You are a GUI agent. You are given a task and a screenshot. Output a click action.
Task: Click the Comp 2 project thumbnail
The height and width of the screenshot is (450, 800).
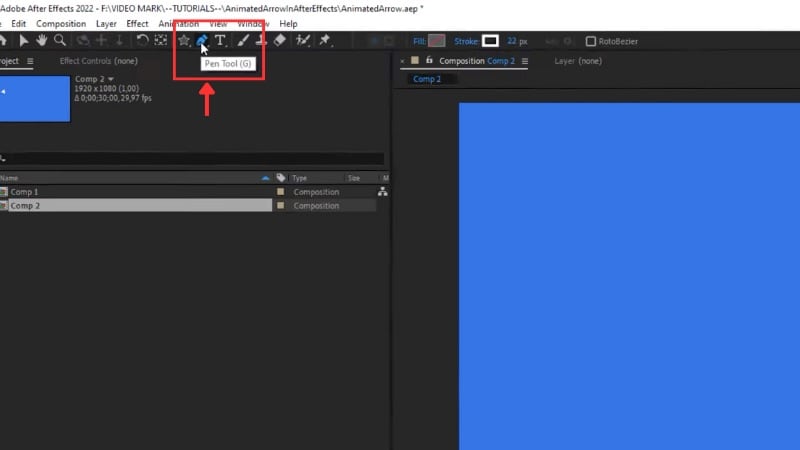coord(35,98)
